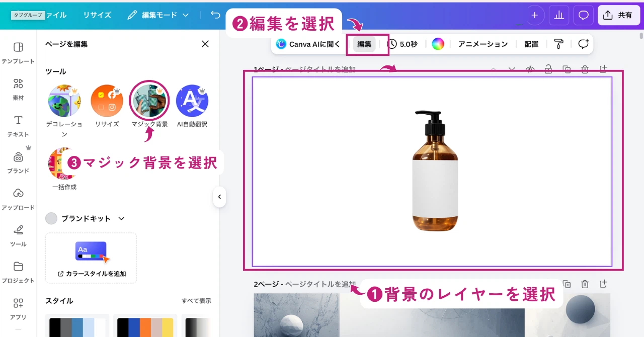Click the 共有 share button
The width and height of the screenshot is (644, 337).
618,15
